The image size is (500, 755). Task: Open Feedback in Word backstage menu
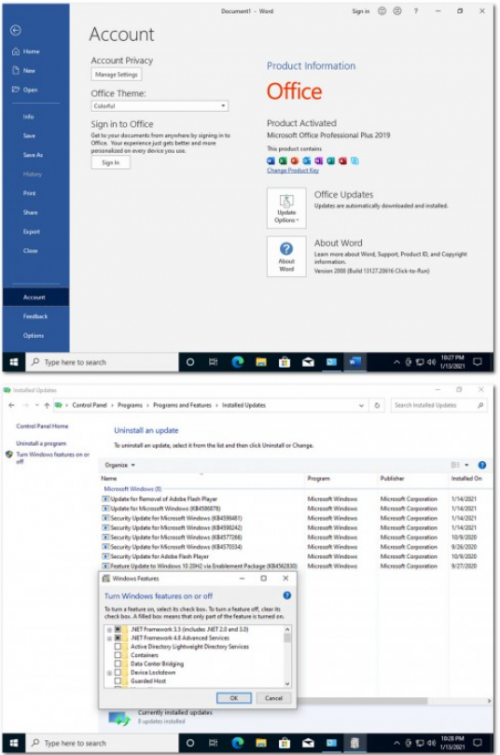tap(35, 316)
